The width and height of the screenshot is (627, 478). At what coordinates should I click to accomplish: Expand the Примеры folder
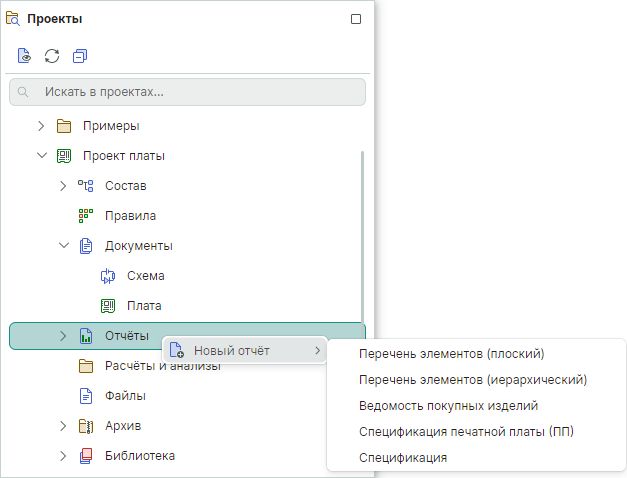click(x=41, y=126)
